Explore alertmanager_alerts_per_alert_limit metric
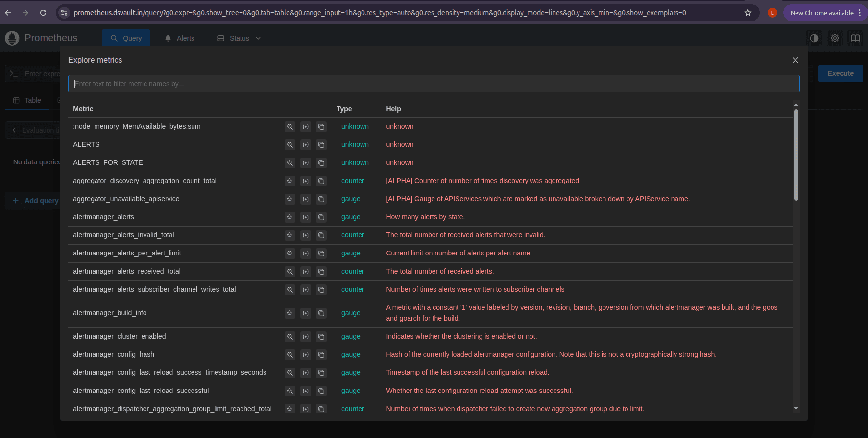Image resolution: width=868 pixels, height=438 pixels. 290,254
